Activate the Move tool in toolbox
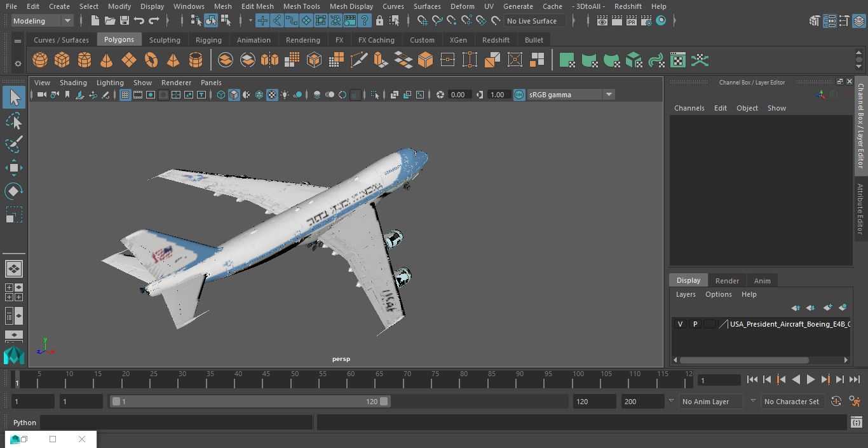This screenshot has width=868, height=448. click(x=14, y=168)
